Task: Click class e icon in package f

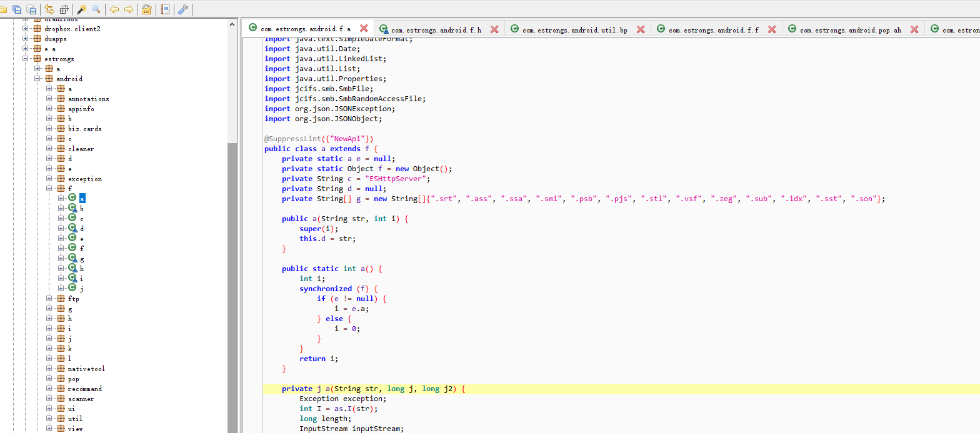Action: (72, 238)
